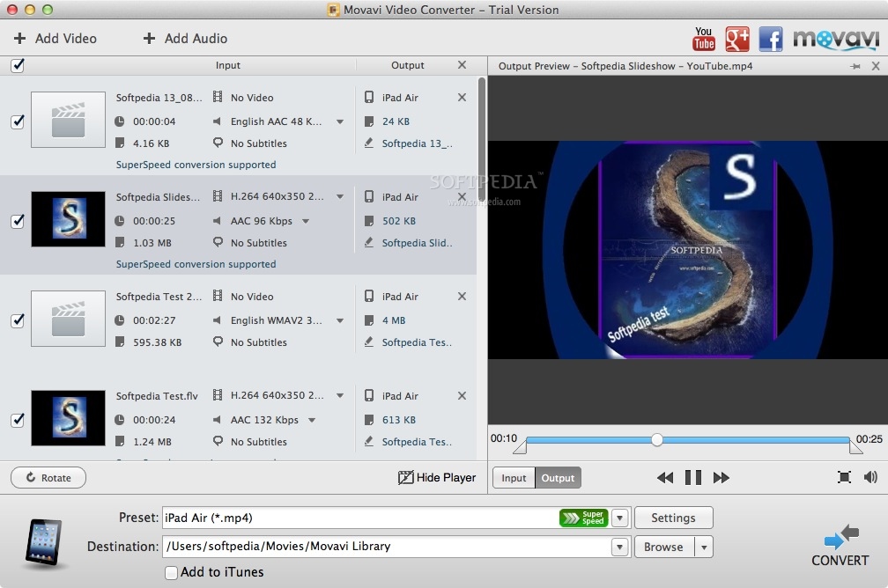Expand H.264 video dropdown for Softpedia Test.flv
888x588 pixels.
(x=340, y=395)
